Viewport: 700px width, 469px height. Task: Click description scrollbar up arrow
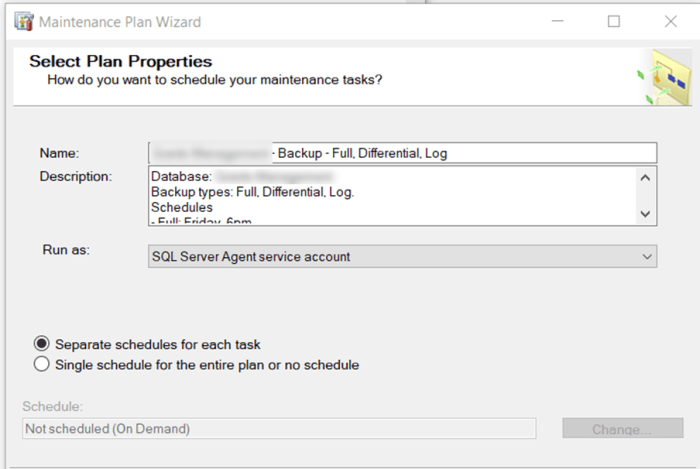click(x=645, y=178)
